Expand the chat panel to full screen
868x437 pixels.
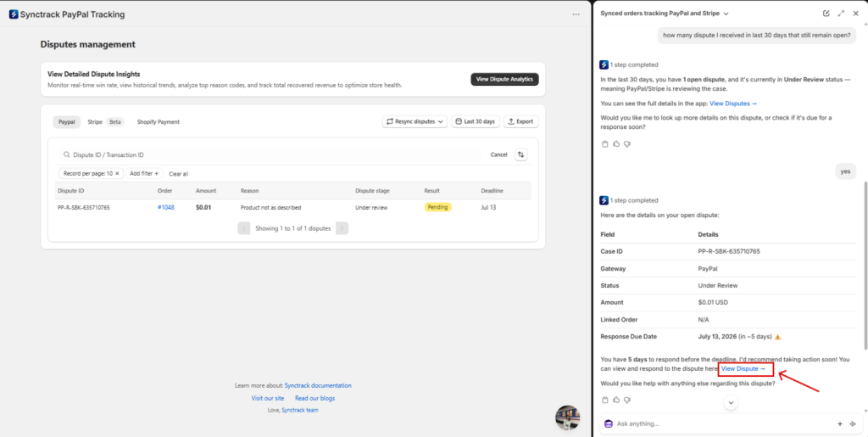pyautogui.click(x=841, y=14)
